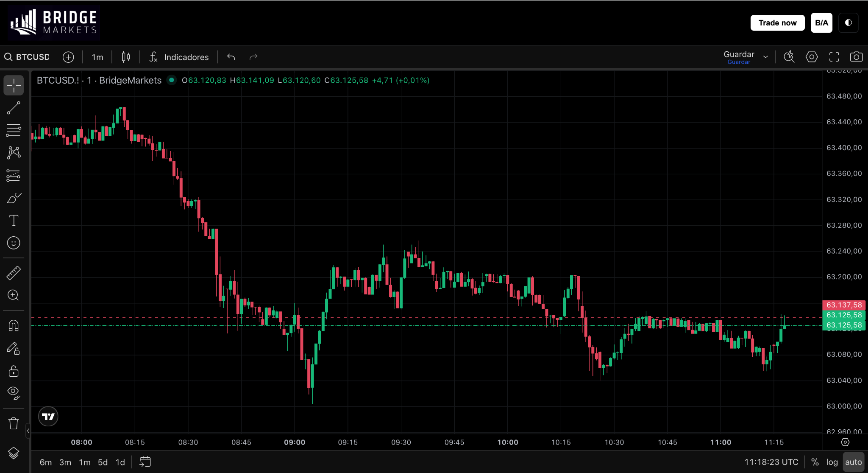Screen dimensions: 868x473
Task: Toggle dark and light theme
Action: pos(848,23)
